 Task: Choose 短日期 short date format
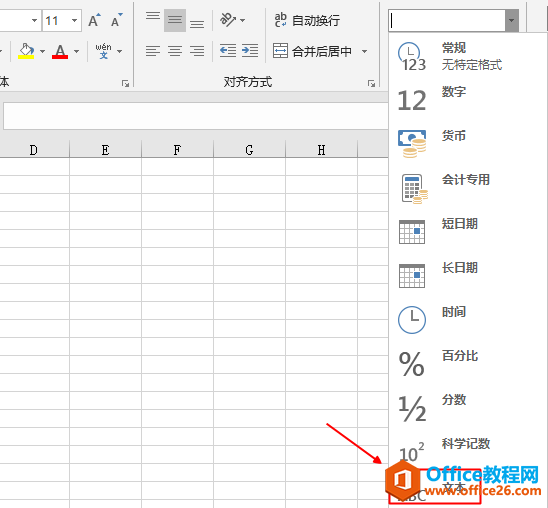468,232
